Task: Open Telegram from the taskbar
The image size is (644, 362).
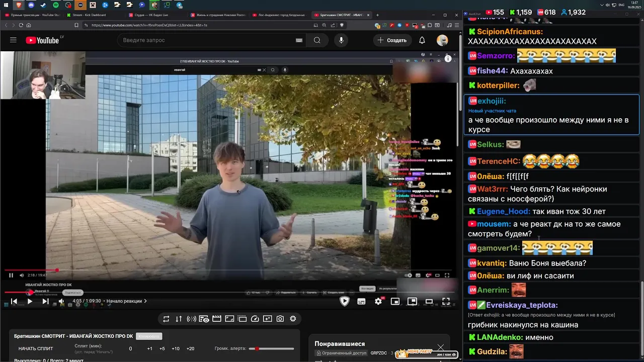Action: pos(180,5)
